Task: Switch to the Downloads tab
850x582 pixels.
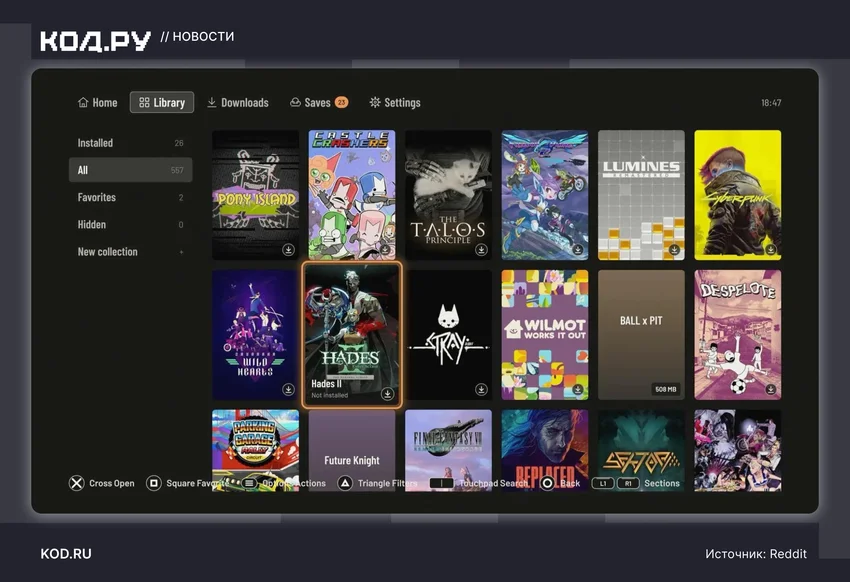Action: [x=238, y=102]
